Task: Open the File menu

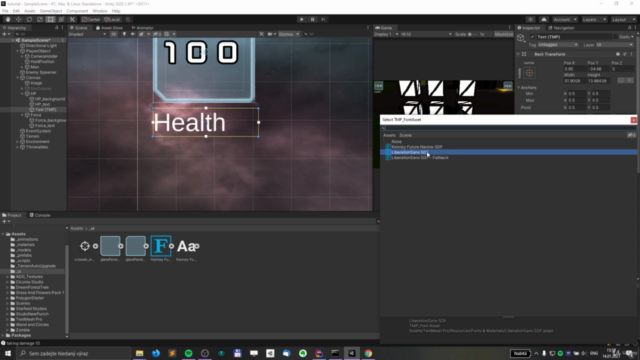Action: point(5,11)
